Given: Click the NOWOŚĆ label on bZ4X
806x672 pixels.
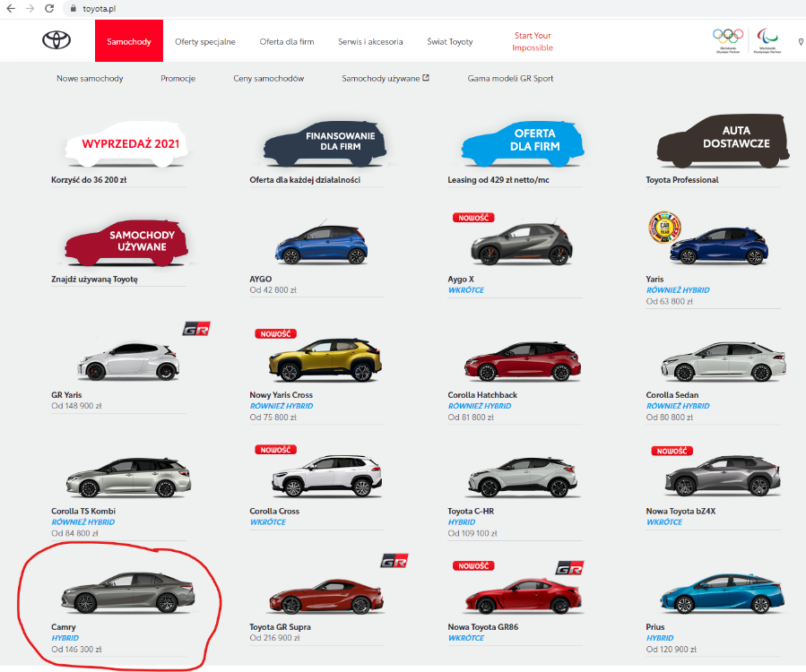Looking at the screenshot, I should click(672, 451).
